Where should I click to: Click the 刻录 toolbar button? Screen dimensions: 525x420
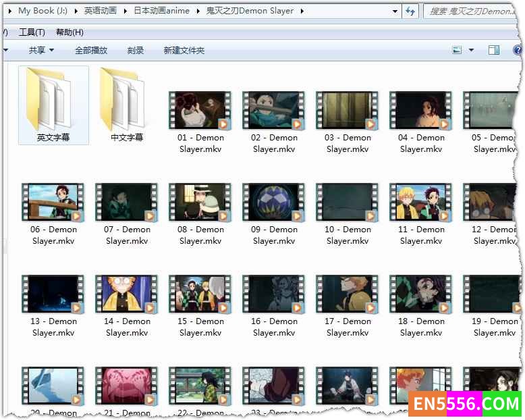(136, 50)
